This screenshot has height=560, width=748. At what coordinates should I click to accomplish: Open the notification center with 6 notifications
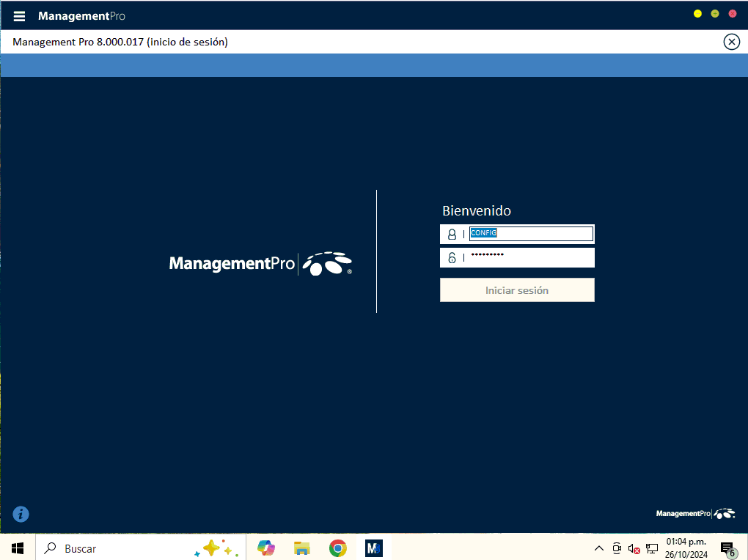[x=727, y=548]
